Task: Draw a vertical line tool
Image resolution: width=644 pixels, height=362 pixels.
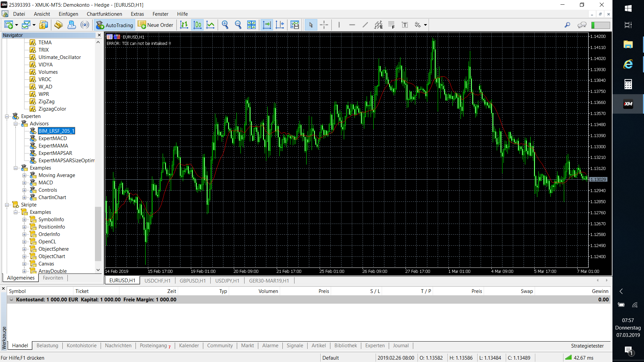Action: 339,25
